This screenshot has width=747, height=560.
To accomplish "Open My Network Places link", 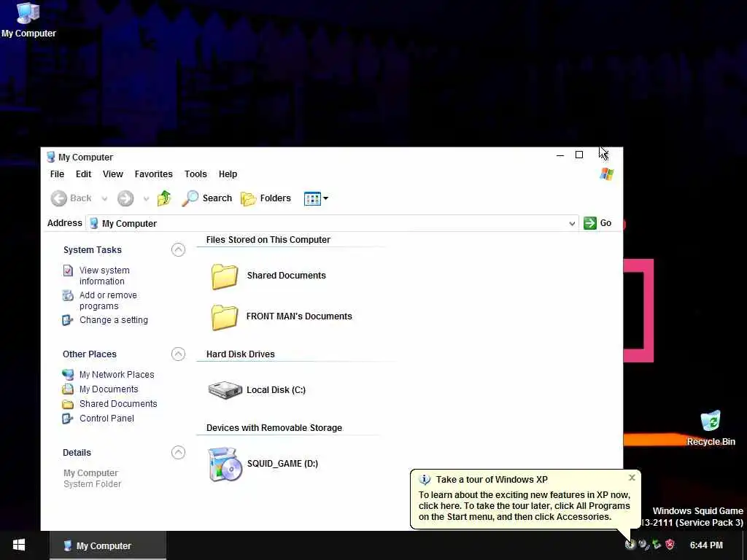I will click(x=117, y=375).
